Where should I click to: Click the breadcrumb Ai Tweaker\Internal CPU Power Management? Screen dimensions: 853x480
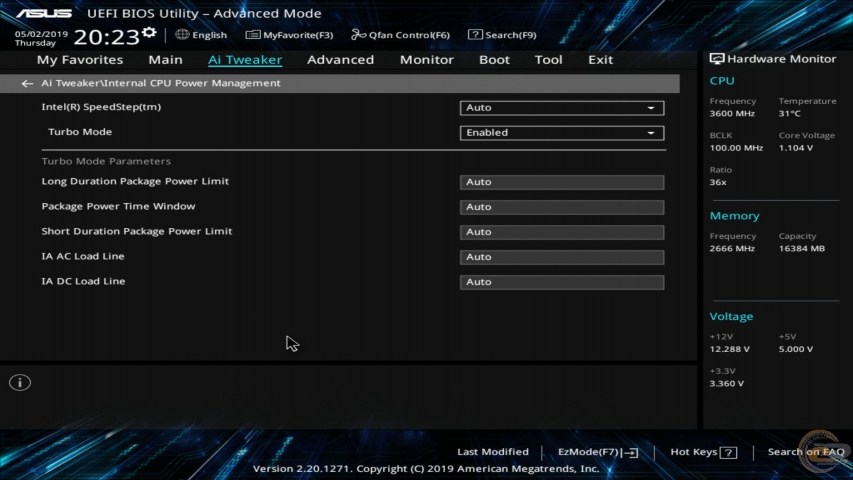(161, 83)
